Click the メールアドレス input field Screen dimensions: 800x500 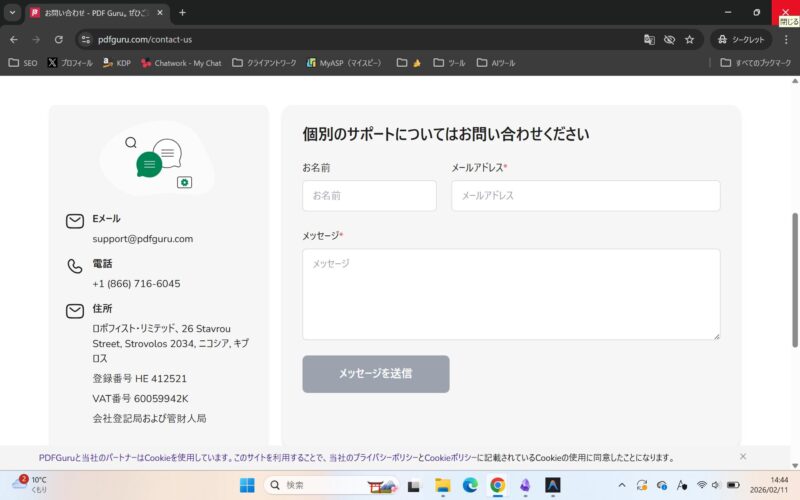coord(585,195)
